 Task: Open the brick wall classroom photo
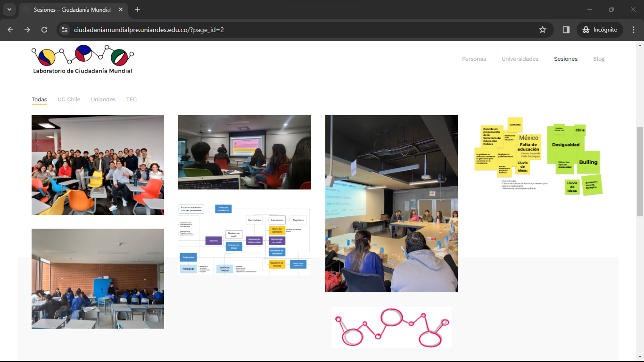coord(98,279)
